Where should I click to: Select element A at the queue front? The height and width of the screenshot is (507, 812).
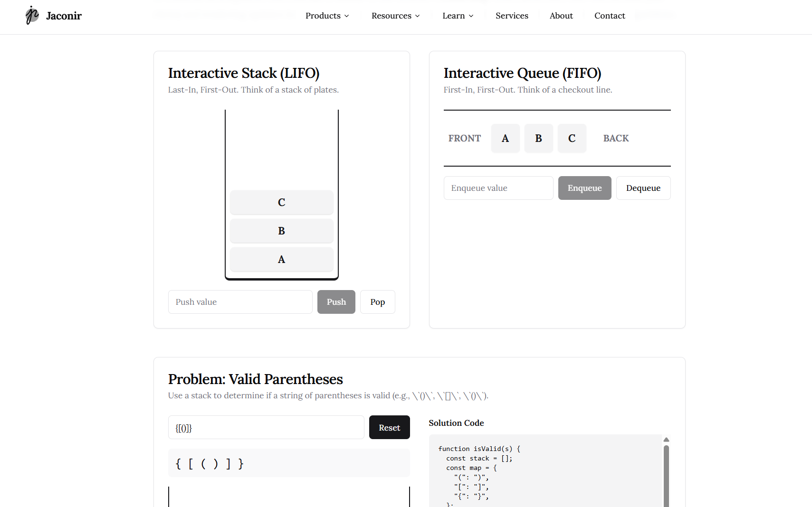pos(505,138)
